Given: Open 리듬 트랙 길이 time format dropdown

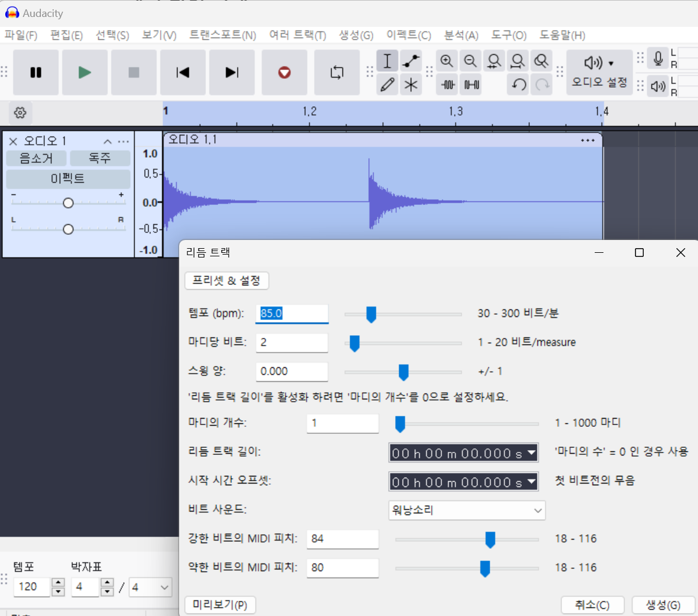Looking at the screenshot, I should pos(531,453).
